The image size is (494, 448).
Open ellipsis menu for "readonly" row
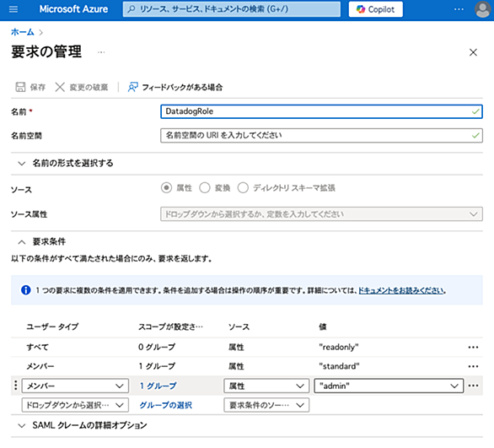pyautogui.click(x=473, y=347)
